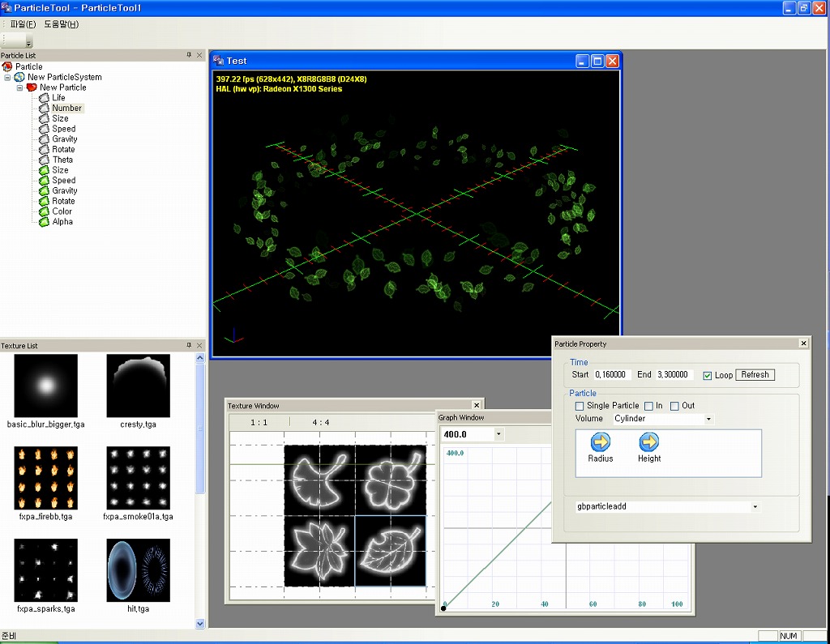Open the 도움말(H) menu
This screenshot has width=830, height=644.
click(61, 24)
